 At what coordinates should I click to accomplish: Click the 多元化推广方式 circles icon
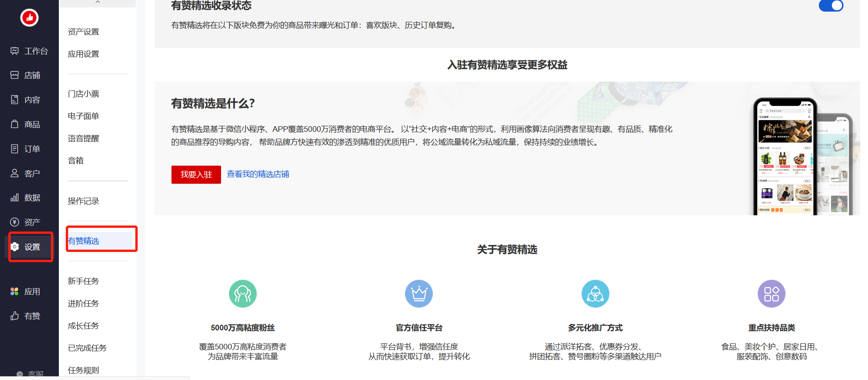[x=596, y=294]
